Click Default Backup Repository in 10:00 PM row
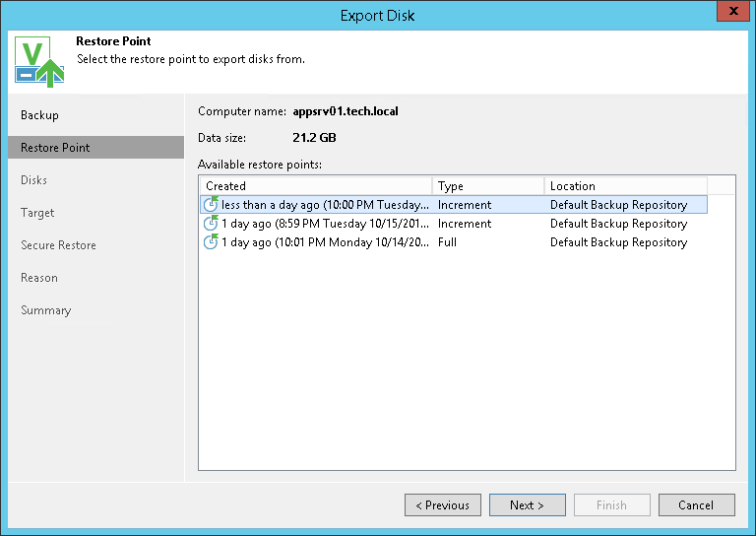The width and height of the screenshot is (756, 536). (x=618, y=205)
